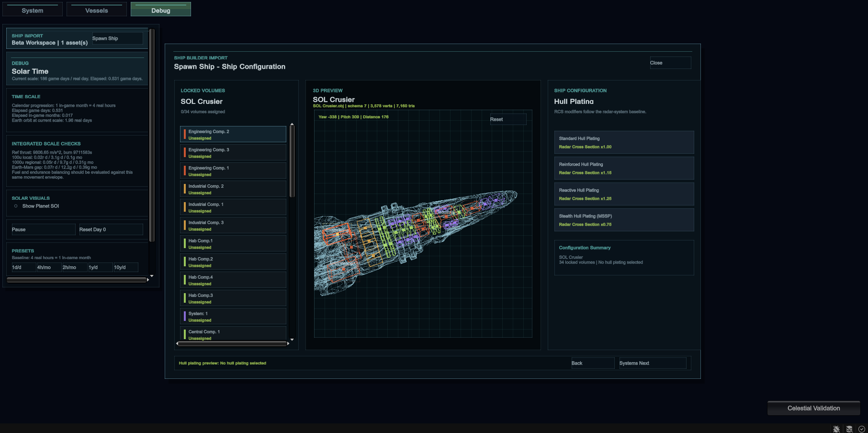
Task: Choose Stealth Hull Plating (MSSP) option
Action: pos(624,220)
